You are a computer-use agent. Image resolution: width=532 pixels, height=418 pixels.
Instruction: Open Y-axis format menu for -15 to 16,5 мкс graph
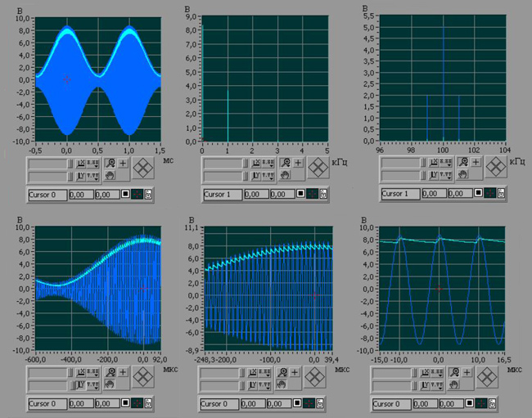(437, 385)
